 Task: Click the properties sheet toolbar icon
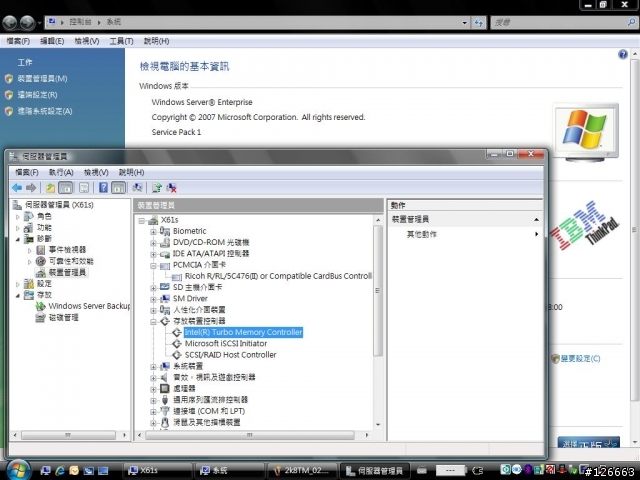84,188
